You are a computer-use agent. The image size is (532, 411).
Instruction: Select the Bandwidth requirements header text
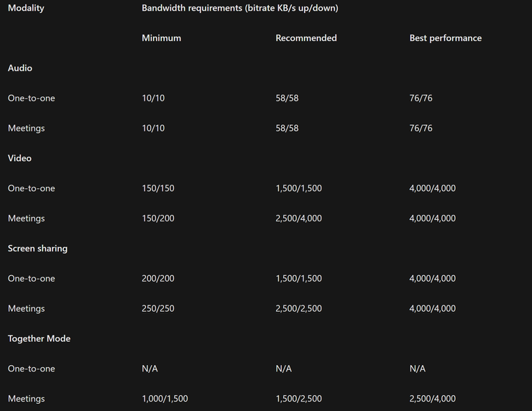coord(239,8)
